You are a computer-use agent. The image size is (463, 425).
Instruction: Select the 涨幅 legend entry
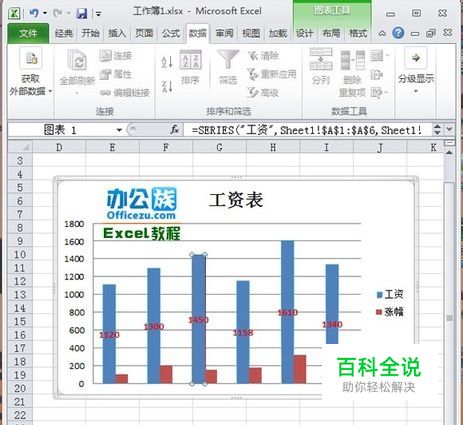pos(390,312)
